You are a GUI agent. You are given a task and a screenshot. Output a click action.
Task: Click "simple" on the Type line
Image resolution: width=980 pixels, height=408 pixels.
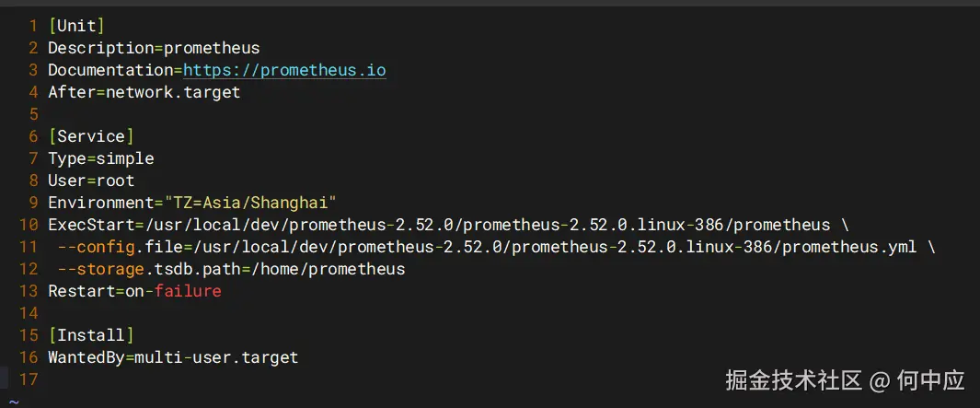point(125,158)
